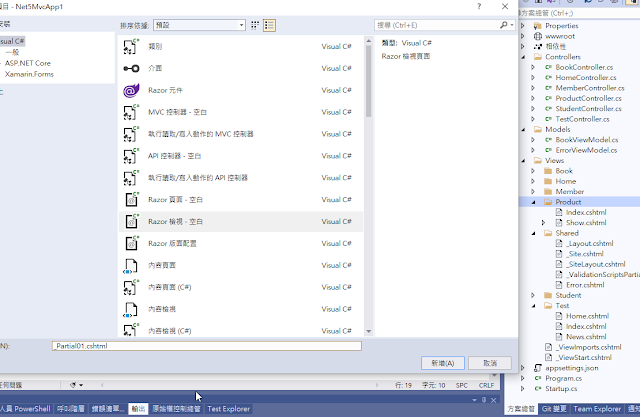Expand Show.cshtml node
This screenshot has width=640, height=417.
pyautogui.click(x=543, y=223)
